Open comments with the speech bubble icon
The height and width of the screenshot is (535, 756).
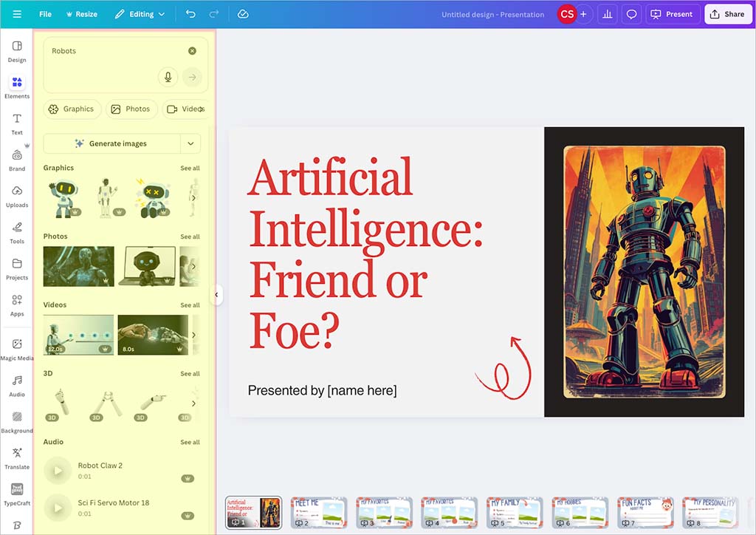[631, 13]
